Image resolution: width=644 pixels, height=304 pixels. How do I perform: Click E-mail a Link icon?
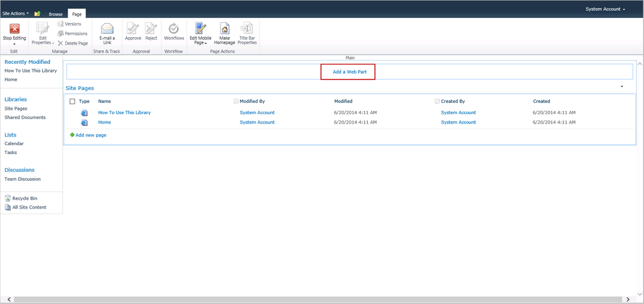[107, 29]
